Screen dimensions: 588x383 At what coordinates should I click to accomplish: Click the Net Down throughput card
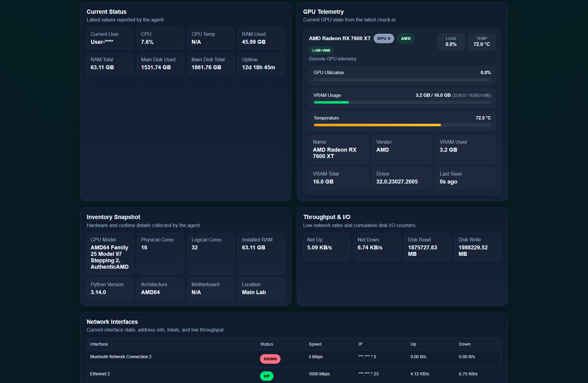(377, 247)
